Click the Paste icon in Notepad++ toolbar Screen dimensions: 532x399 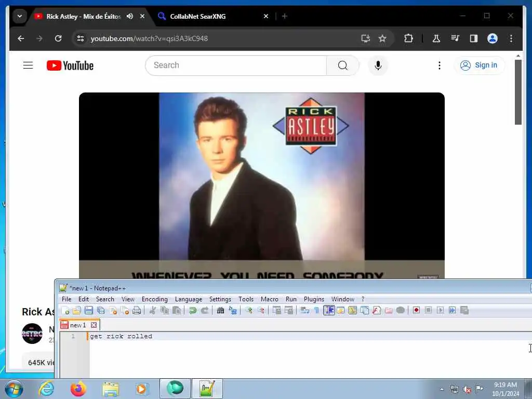coord(177,310)
